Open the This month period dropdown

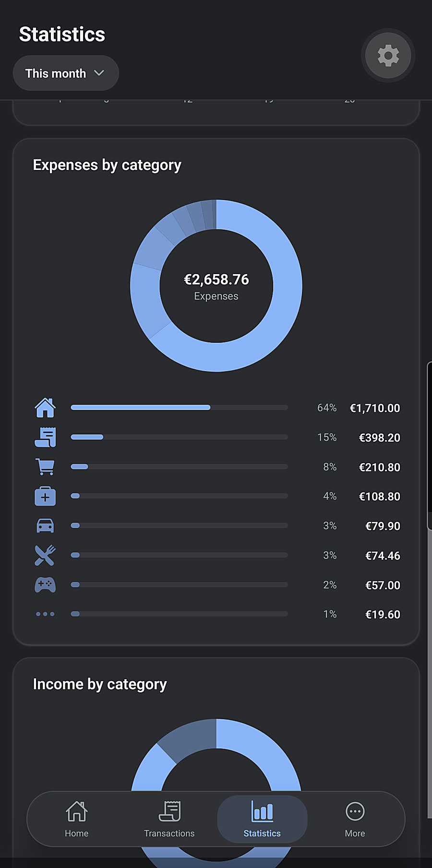coord(66,73)
